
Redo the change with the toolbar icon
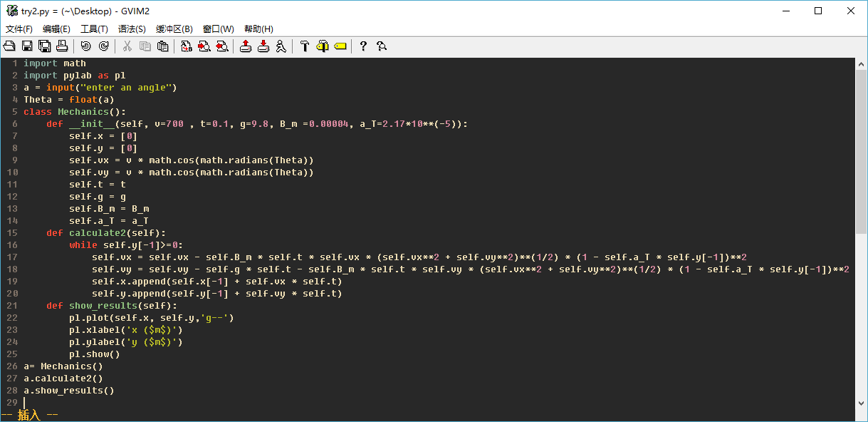(x=103, y=46)
